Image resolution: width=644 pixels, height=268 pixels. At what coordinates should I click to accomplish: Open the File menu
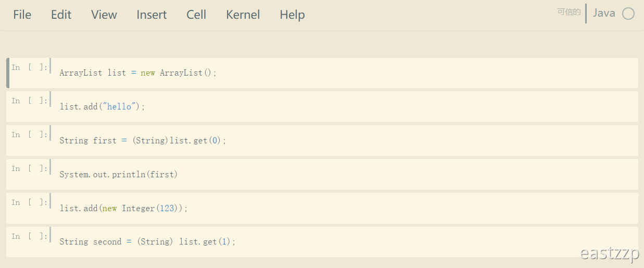22,15
